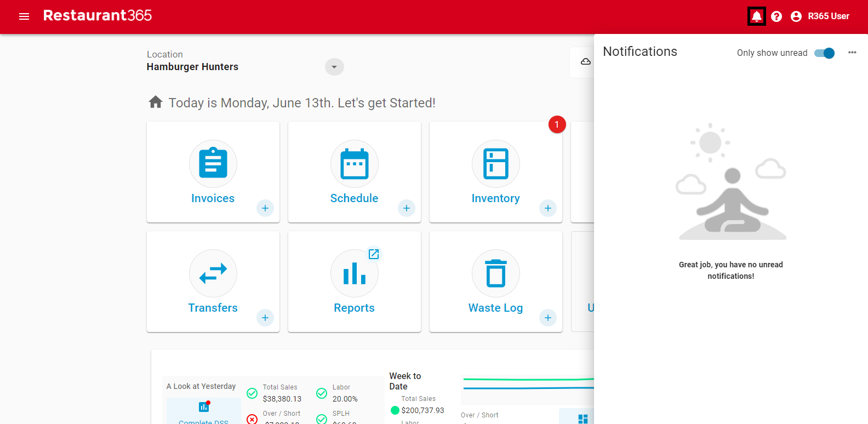Click the dashboard tiles icon at bottom
This screenshot has width=868, height=424.
tap(583, 419)
